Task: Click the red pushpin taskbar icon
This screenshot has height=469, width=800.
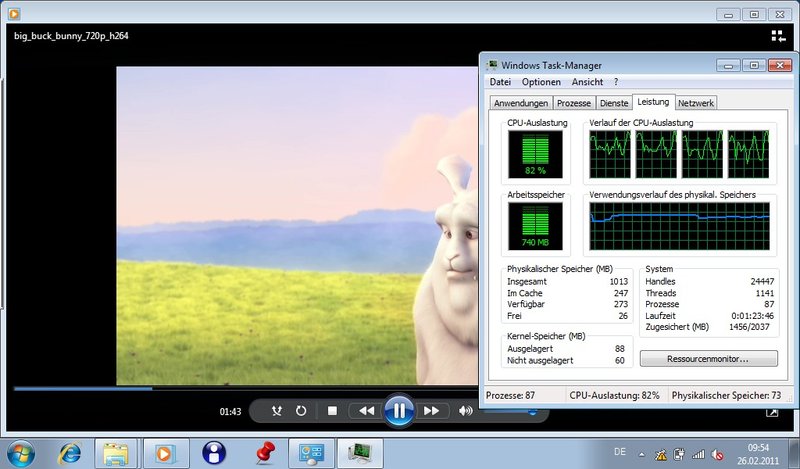Action: [x=264, y=453]
